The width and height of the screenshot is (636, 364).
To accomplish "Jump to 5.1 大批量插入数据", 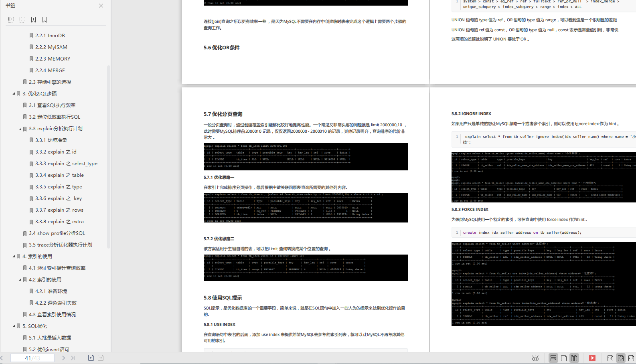I will [x=50, y=338].
